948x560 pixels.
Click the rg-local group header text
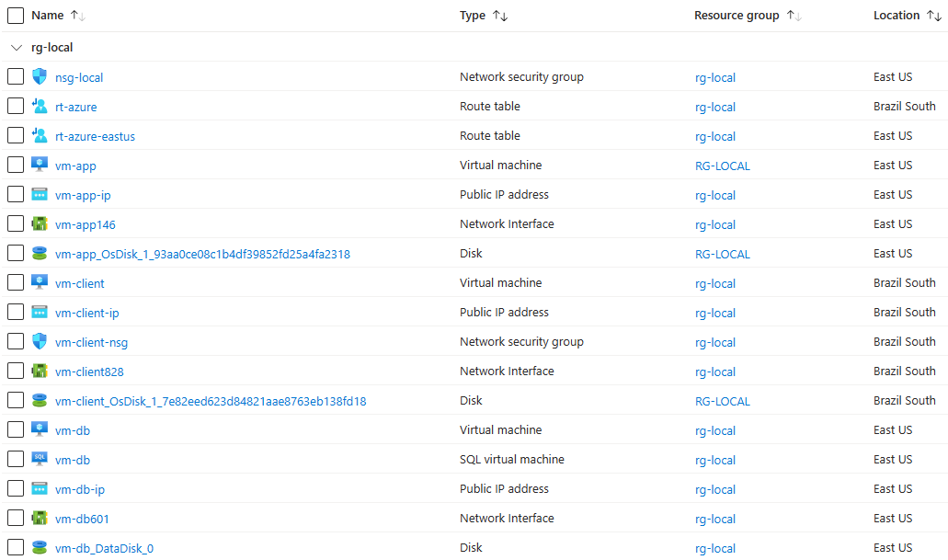coord(52,47)
